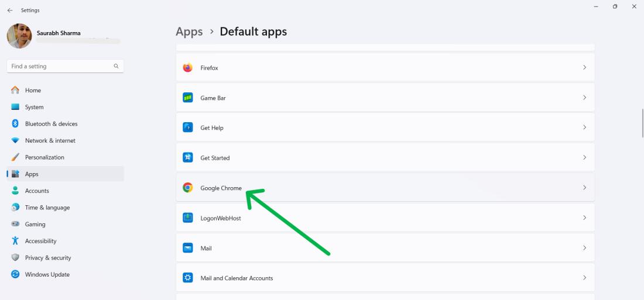Click the Apps breadcrumb link

189,32
